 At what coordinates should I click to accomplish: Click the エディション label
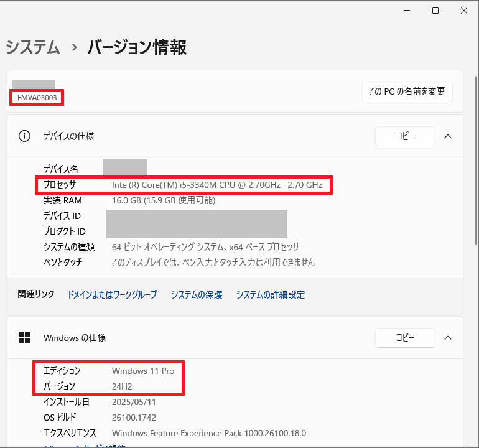click(62, 371)
